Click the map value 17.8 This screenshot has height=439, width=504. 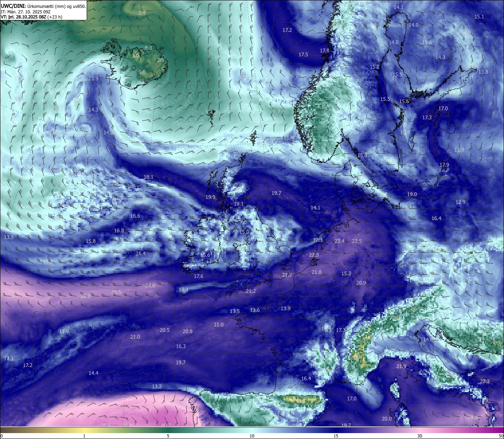click(324, 50)
